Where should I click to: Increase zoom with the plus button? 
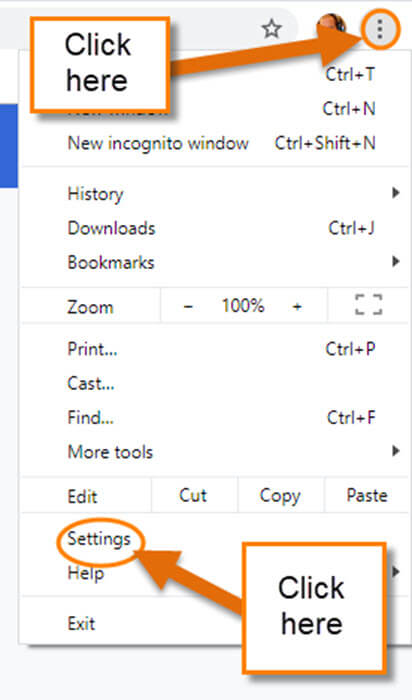click(x=297, y=307)
